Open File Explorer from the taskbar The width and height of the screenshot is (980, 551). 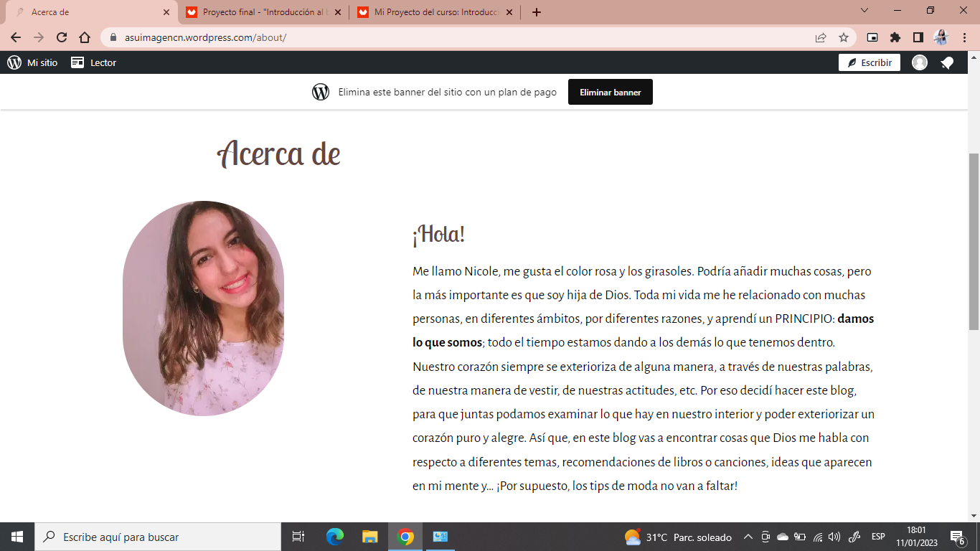[370, 537]
